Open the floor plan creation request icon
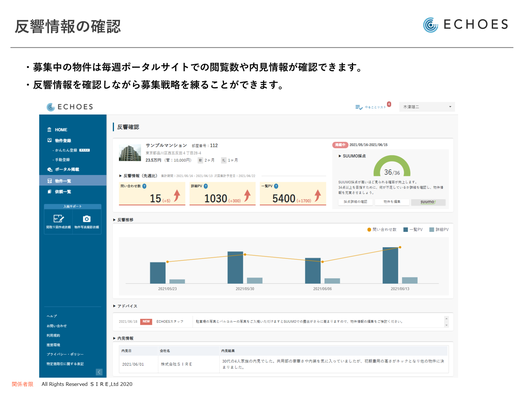The height and width of the screenshot is (393, 524). coord(58,219)
